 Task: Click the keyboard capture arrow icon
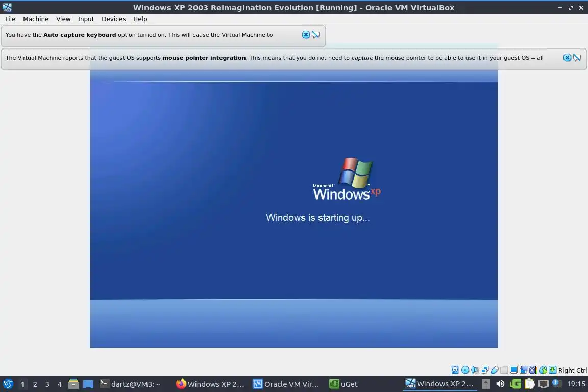(x=553, y=370)
